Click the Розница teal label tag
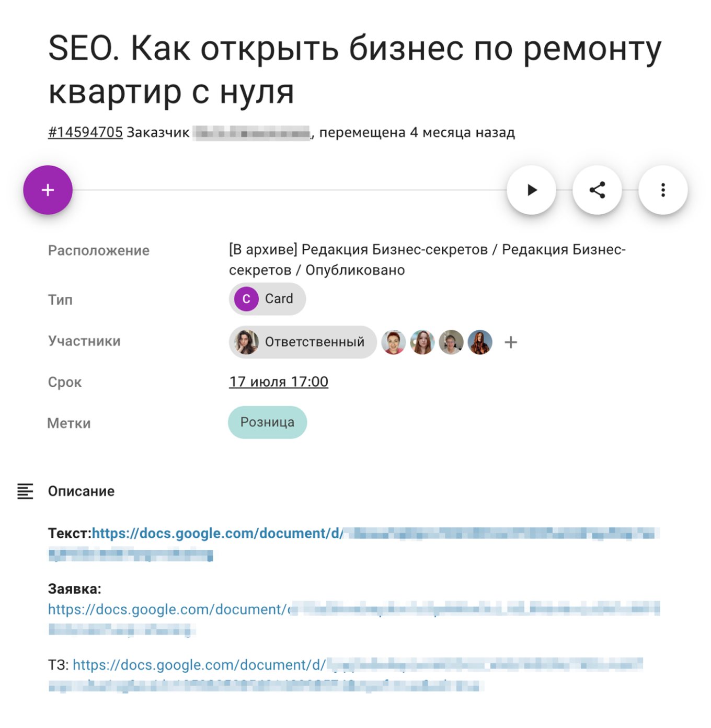Viewport: 711px width, 728px height. [x=267, y=422]
